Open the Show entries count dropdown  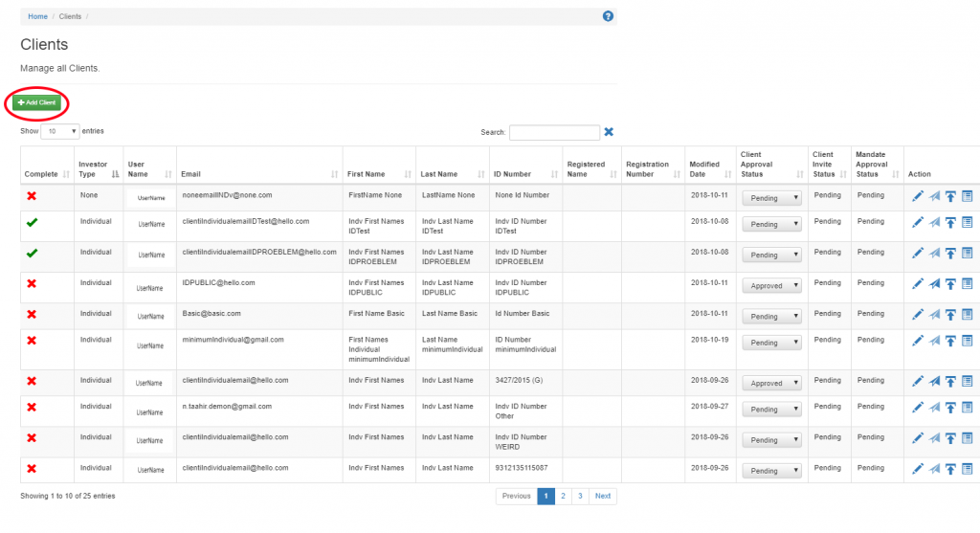pyautogui.click(x=60, y=131)
